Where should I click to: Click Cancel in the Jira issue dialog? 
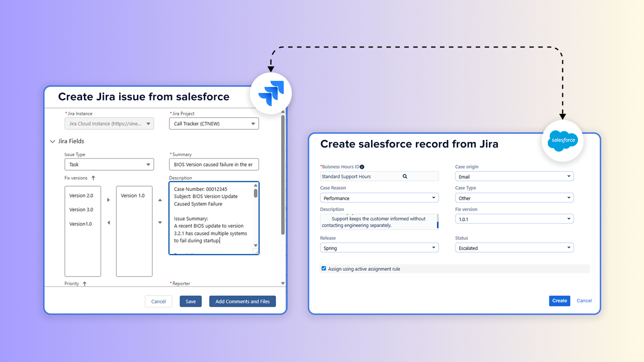point(159,301)
